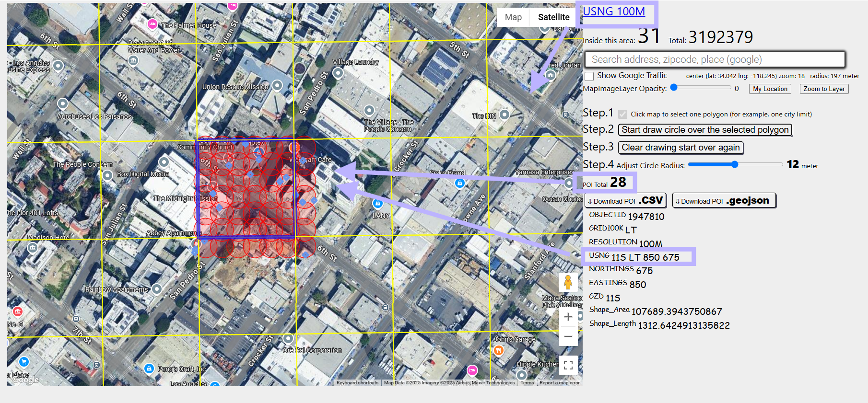Select Autobuses Los Paisanos marker
Image resolution: width=868 pixels, height=403 pixels.
pyautogui.click(x=63, y=104)
